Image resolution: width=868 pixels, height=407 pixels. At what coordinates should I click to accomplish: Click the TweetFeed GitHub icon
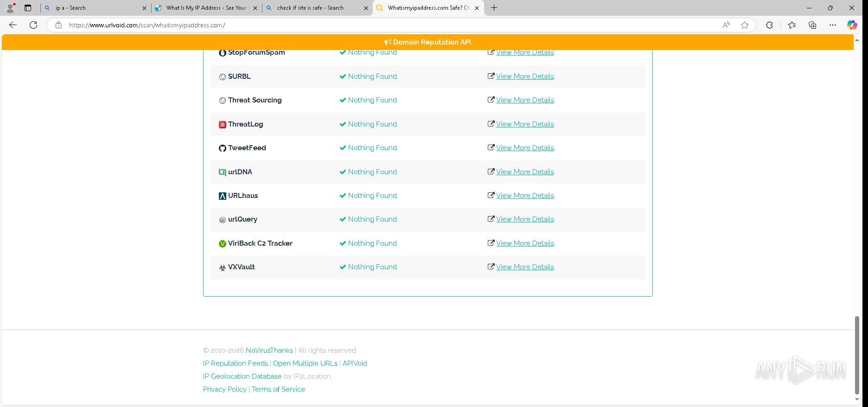223,148
